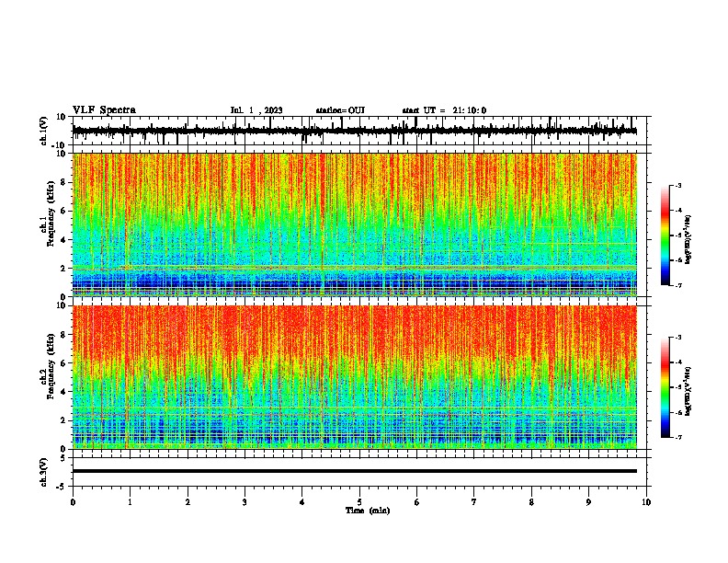Image resolution: width=728 pixels, height=563 pixels.
Task: Click the "4" tick on ch.2 frequency axis
Action: (64, 392)
